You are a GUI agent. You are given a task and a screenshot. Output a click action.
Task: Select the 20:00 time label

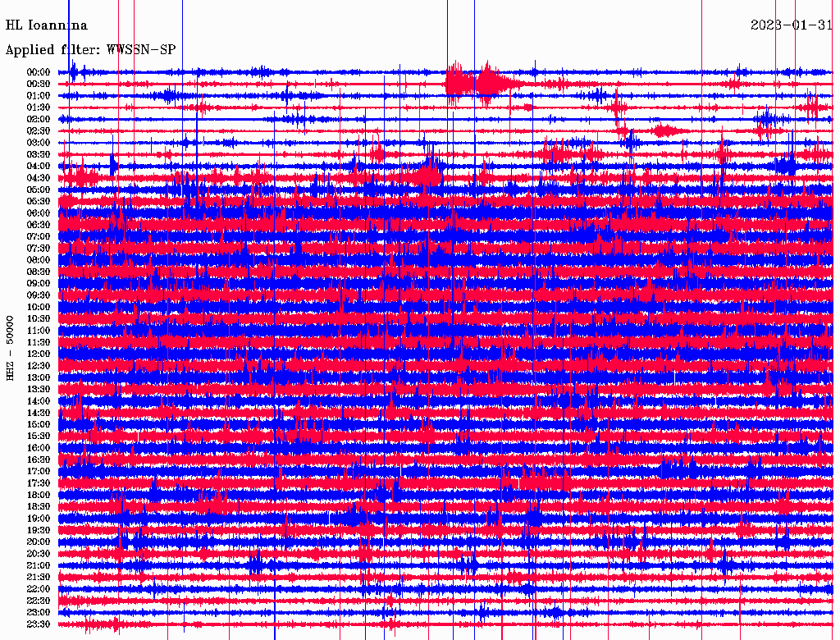[39, 542]
